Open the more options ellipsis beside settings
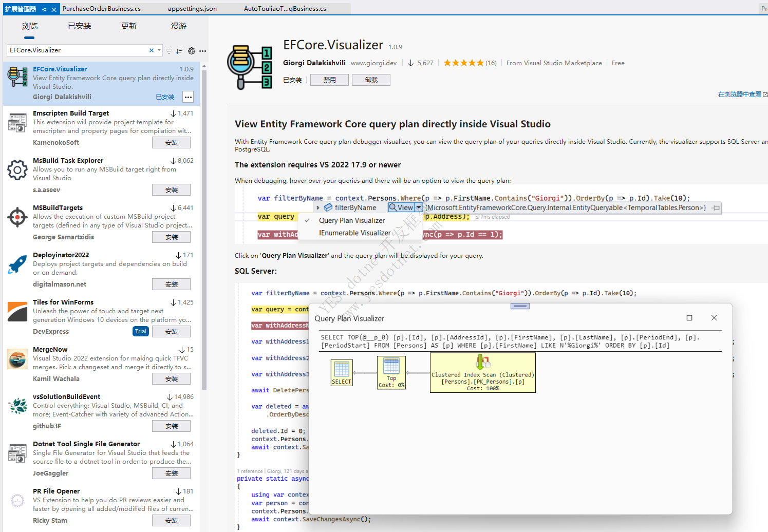The image size is (768, 532). click(x=203, y=51)
